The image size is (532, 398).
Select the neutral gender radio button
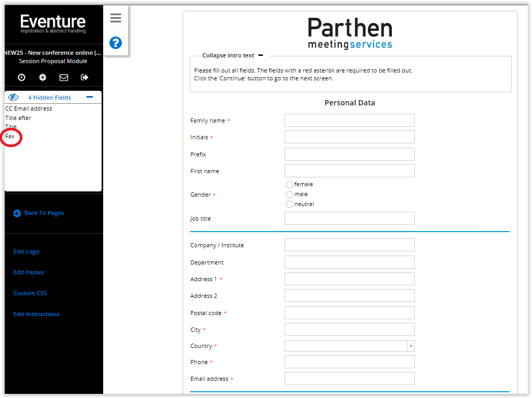pyautogui.click(x=290, y=204)
